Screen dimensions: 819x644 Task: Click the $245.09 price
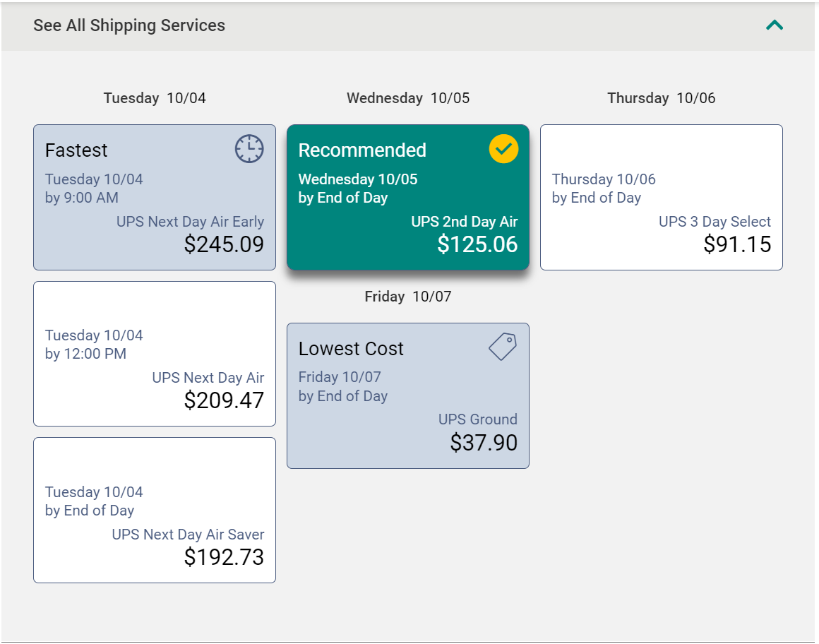tap(224, 244)
